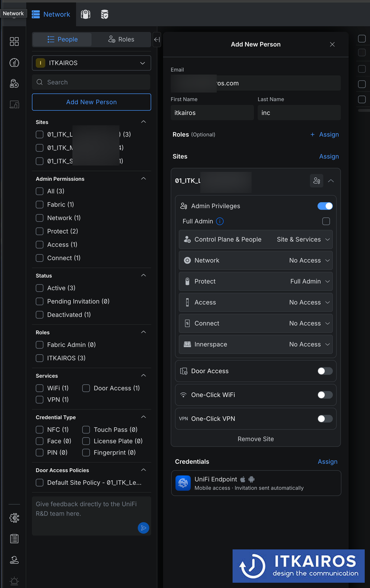370x588 pixels.
Task: Click Assign next to Credentials
Action: tap(327, 462)
